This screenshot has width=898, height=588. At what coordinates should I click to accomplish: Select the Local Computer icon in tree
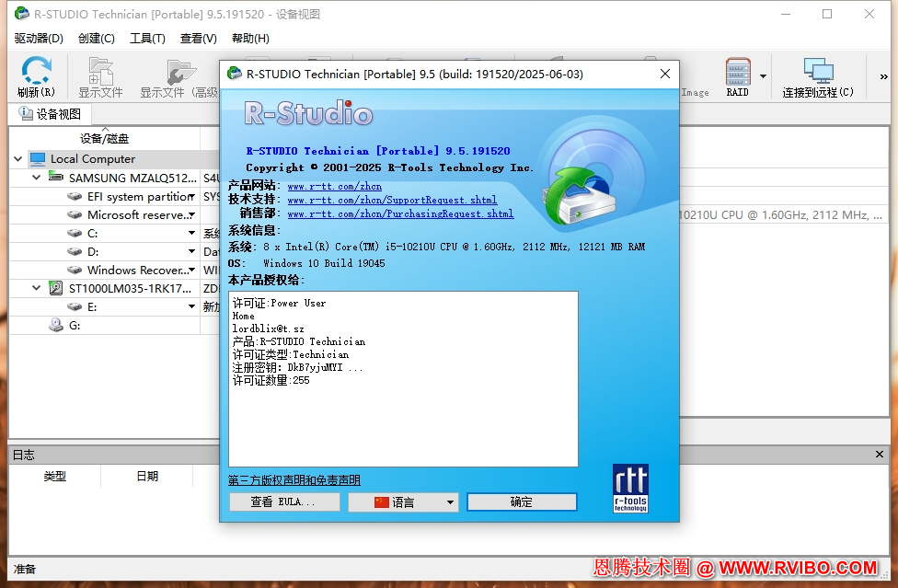38,158
